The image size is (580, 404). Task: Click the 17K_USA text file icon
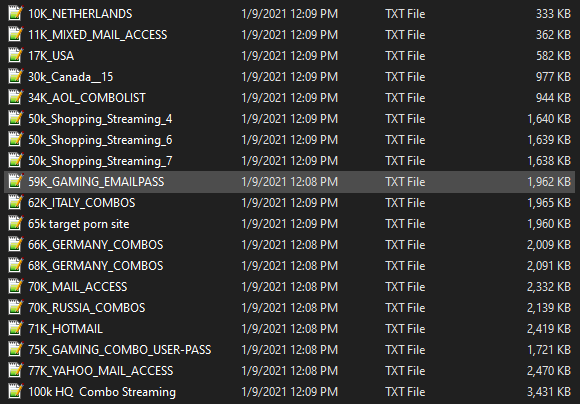click(16, 55)
